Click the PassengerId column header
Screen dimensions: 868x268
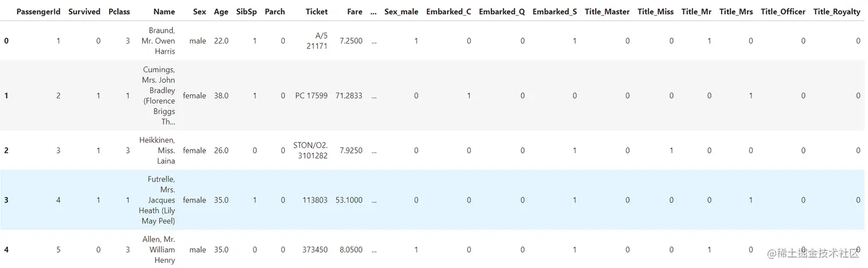(38, 12)
